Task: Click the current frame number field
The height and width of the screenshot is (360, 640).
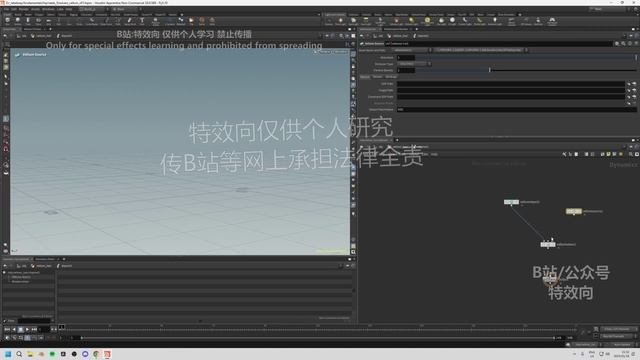Action: [44, 329]
